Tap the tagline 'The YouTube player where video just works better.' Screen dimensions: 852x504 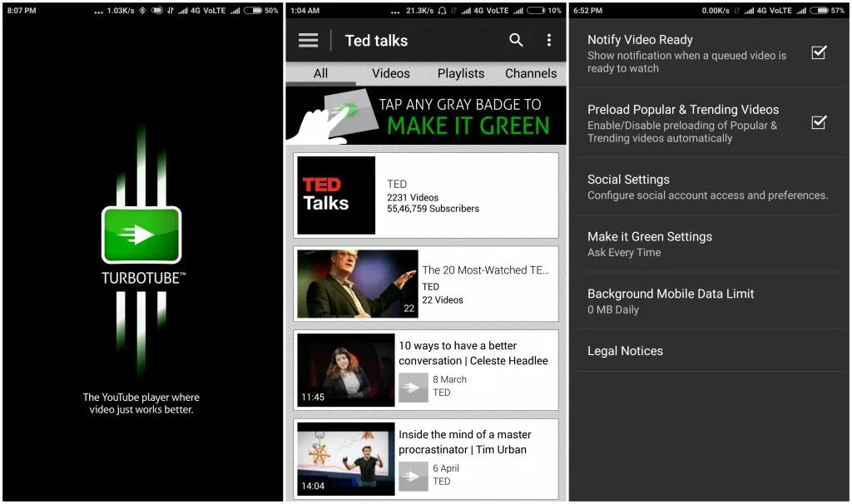pyautogui.click(x=141, y=403)
